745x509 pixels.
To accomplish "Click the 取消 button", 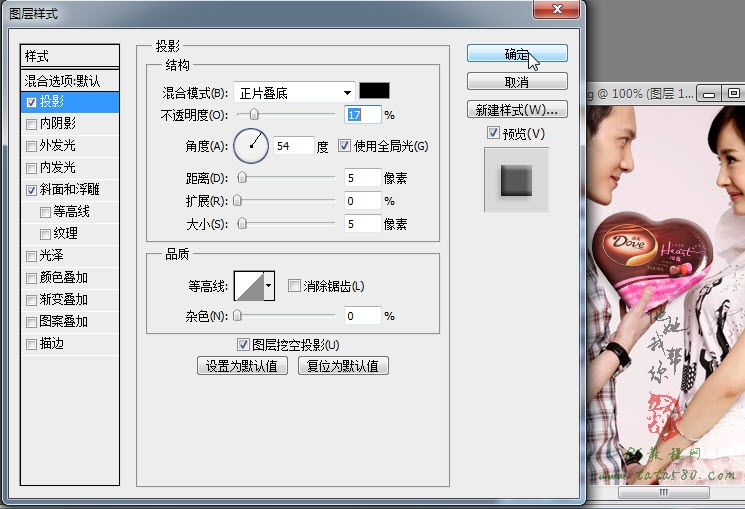I will pyautogui.click(x=517, y=82).
